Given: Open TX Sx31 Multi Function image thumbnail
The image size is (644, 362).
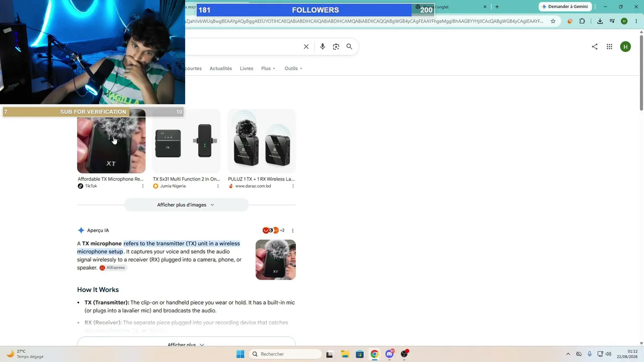Looking at the screenshot, I should click(x=187, y=141).
